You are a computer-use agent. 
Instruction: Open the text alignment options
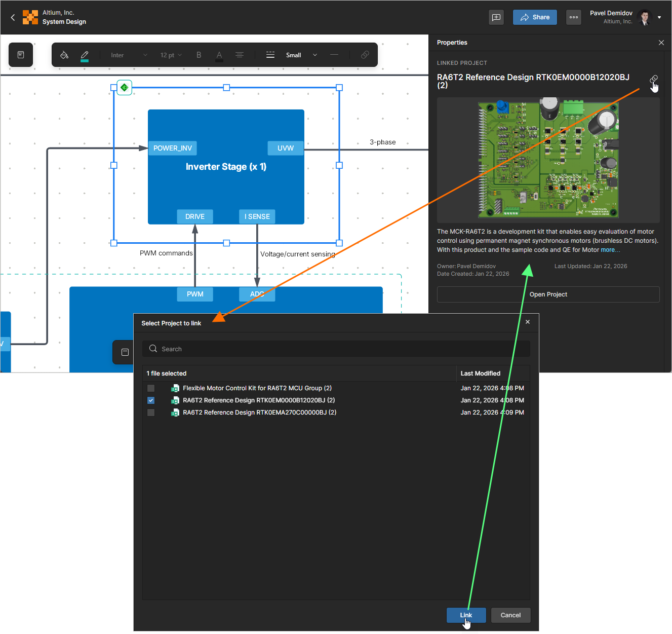(x=240, y=55)
